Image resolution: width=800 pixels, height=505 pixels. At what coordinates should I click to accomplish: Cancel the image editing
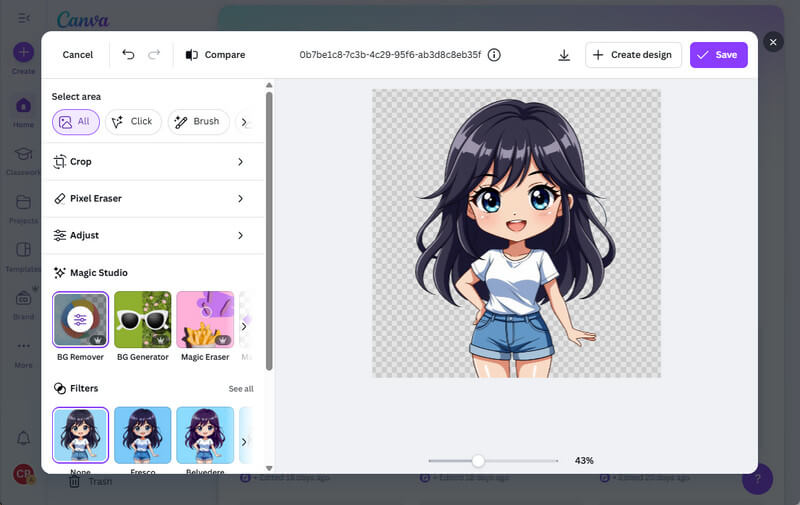pos(78,55)
